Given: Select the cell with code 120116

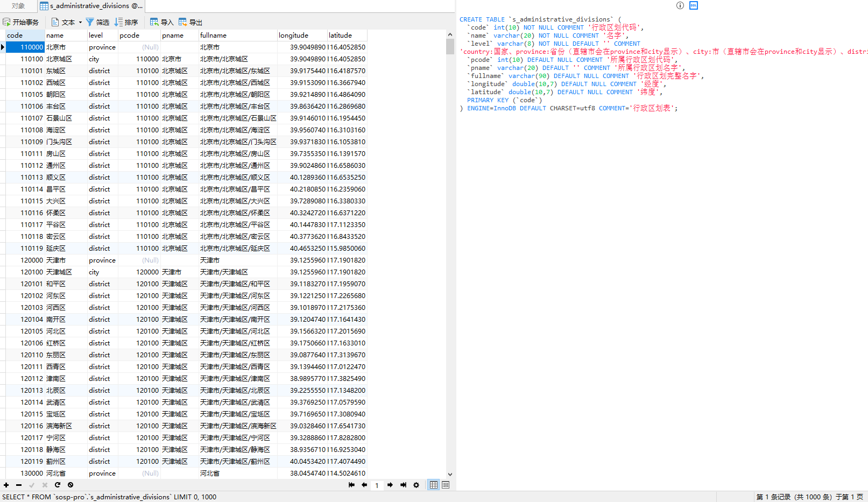Looking at the screenshot, I should pyautogui.click(x=25, y=426).
